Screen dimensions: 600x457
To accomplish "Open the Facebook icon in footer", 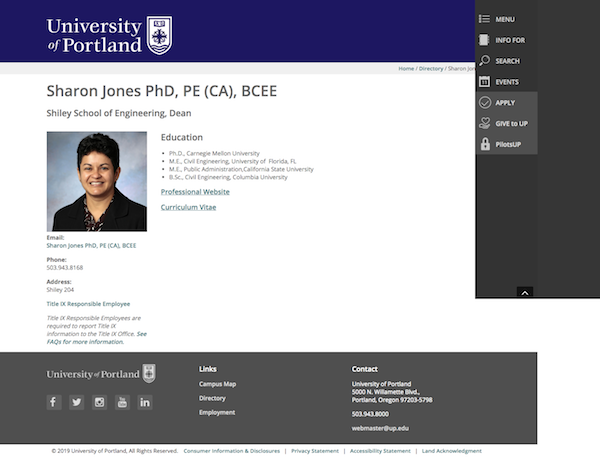I will point(54,402).
